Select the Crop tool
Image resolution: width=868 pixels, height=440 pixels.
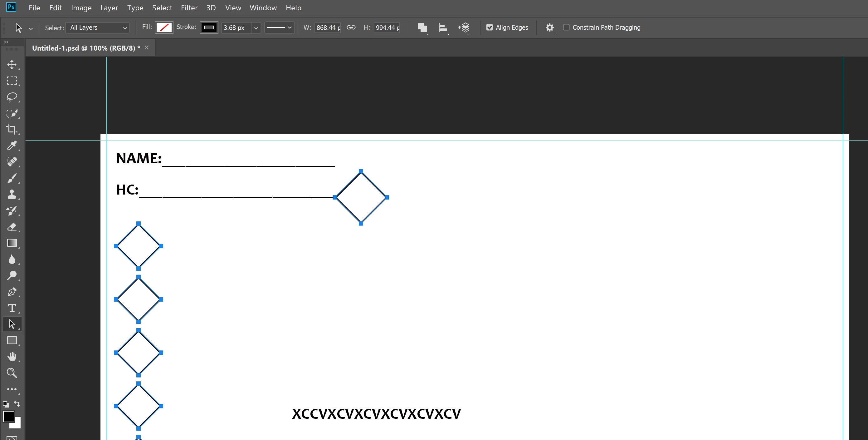coord(12,130)
